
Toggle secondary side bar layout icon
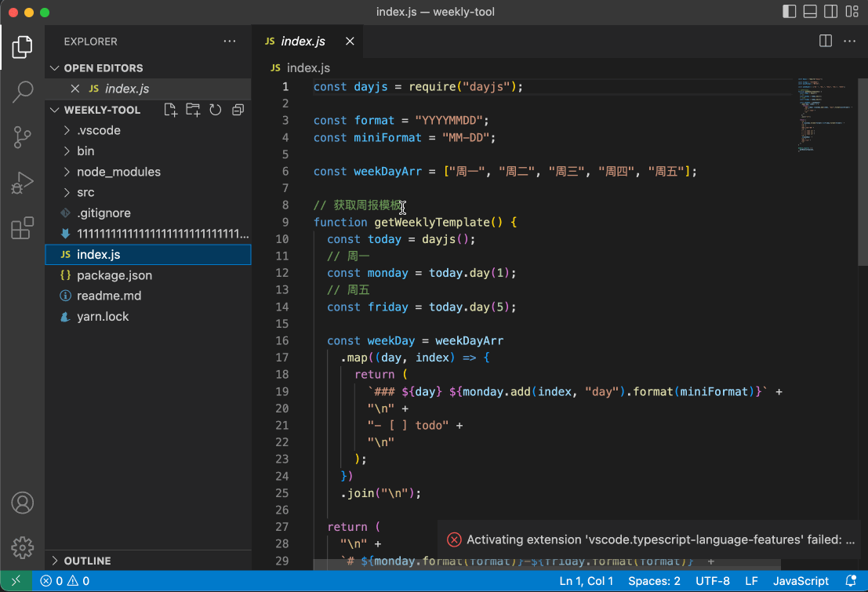831,12
